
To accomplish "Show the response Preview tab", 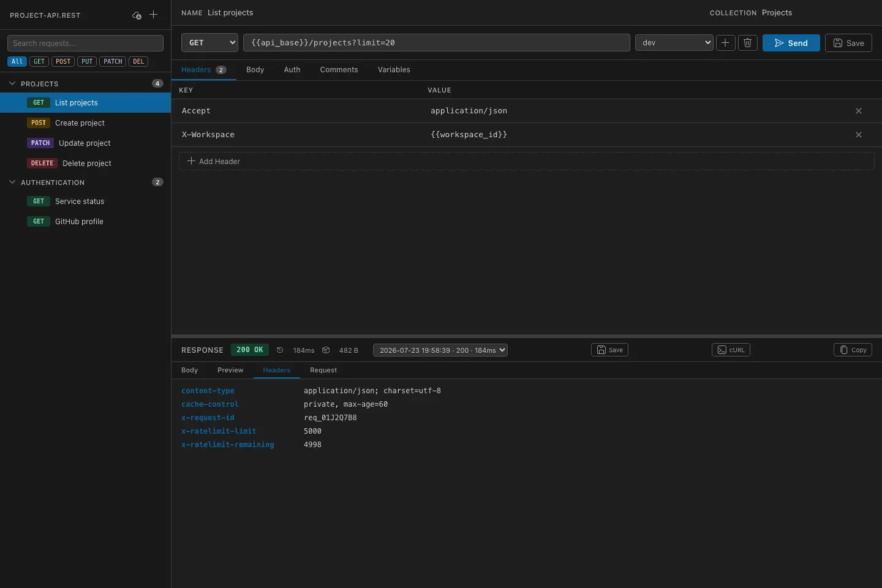I will [x=230, y=370].
